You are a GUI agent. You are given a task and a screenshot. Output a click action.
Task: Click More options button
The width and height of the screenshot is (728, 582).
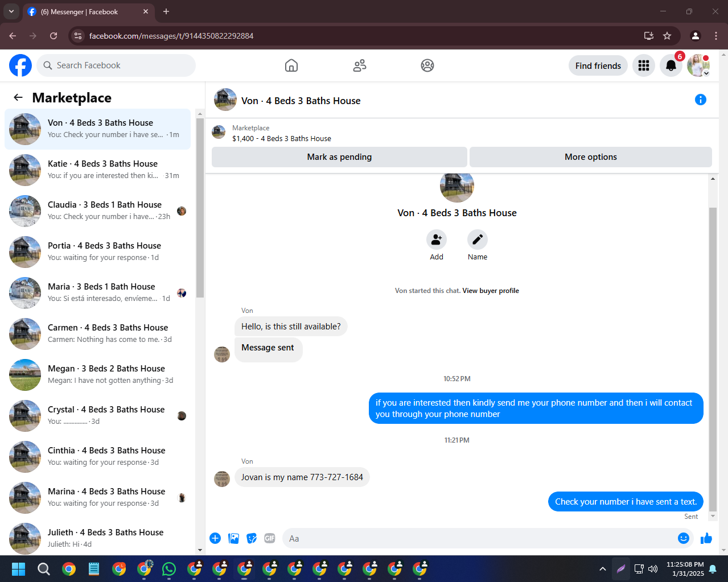click(591, 157)
